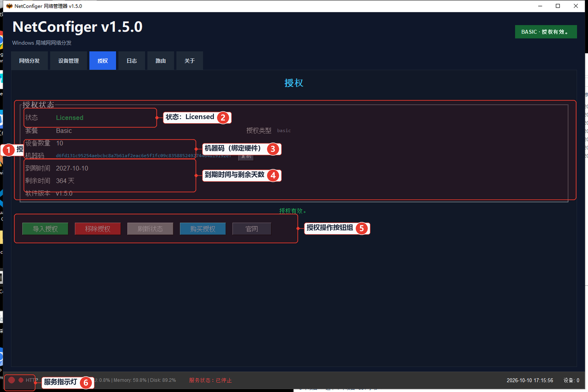Click the green Licensed status value
Viewport: 588px width, 392px height.
tap(70, 118)
